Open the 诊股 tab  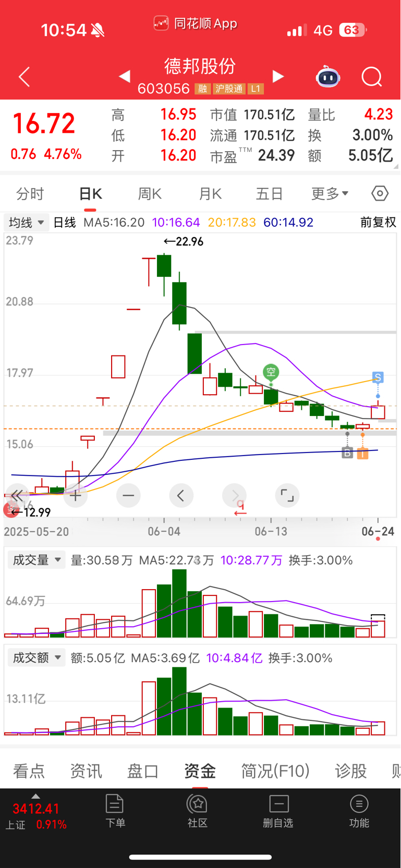tap(351, 771)
